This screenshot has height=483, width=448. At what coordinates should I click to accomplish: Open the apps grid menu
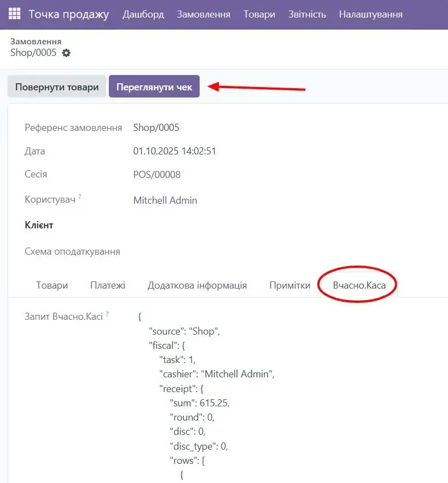coord(14,14)
